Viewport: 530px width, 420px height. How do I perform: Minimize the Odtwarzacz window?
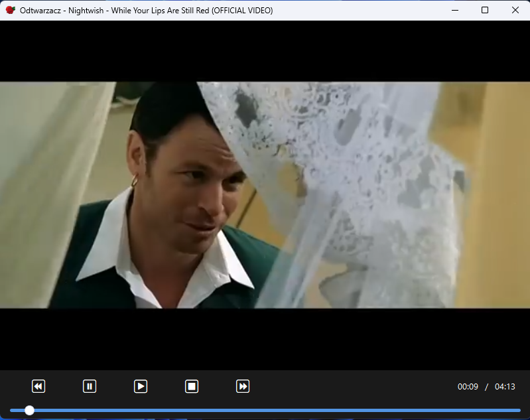pos(455,10)
